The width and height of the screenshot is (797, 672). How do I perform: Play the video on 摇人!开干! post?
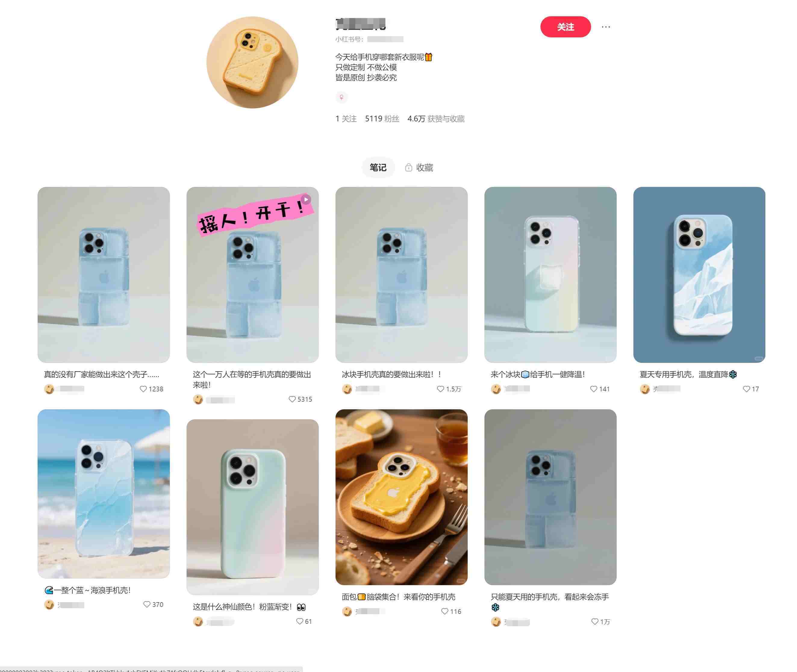point(306,199)
